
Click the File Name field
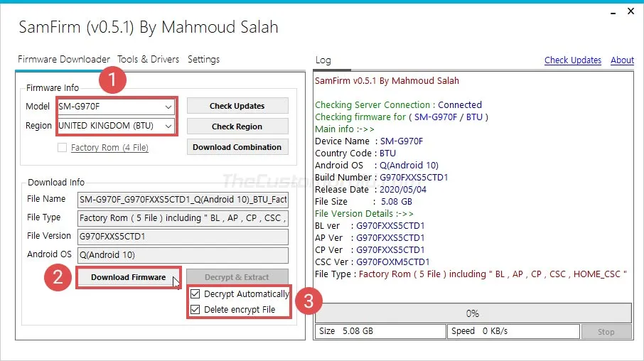click(x=183, y=200)
